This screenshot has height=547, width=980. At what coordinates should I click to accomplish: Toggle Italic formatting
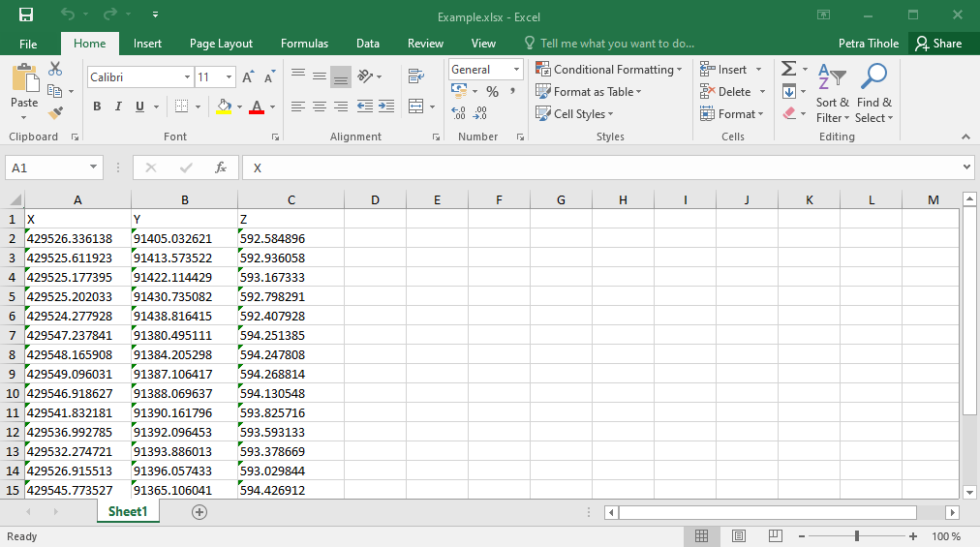point(118,106)
